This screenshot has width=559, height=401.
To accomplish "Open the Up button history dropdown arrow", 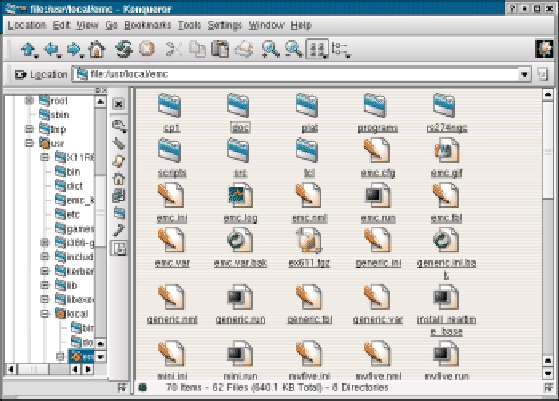I will [36, 56].
